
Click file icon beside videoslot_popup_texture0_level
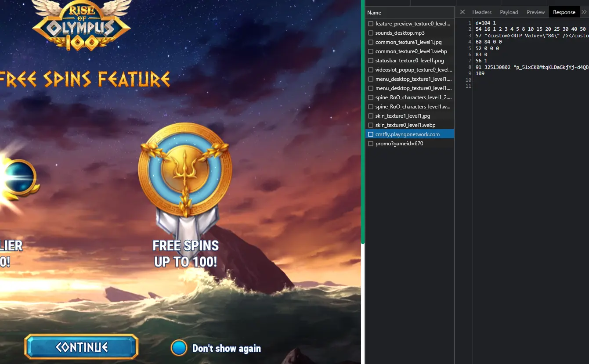pos(371,70)
